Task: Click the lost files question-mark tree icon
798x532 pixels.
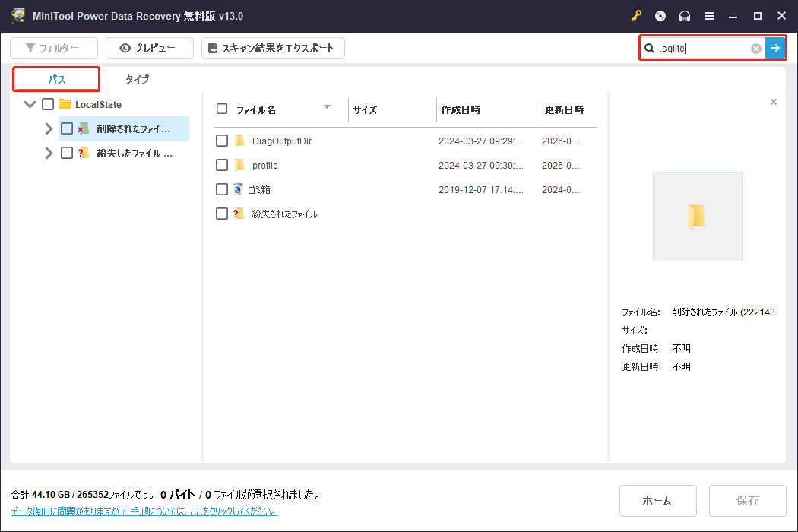Action: [x=83, y=153]
